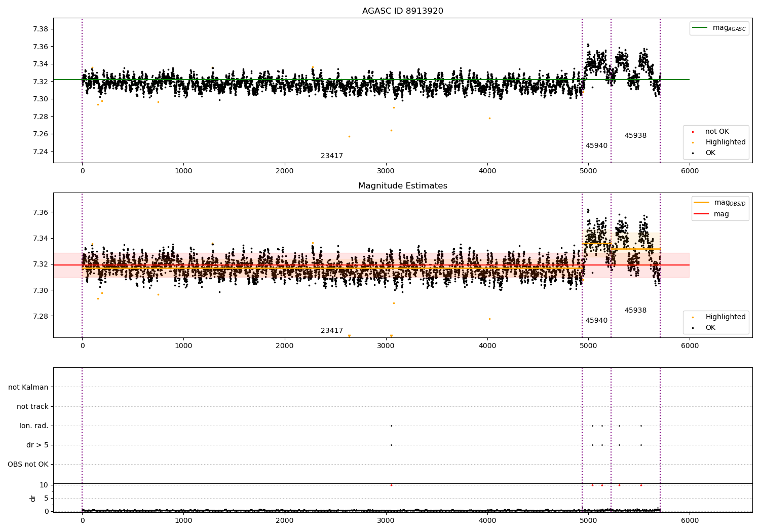The width and height of the screenshot is (760, 532).
Task: Click the 'Ion. rad.' row label
Action: [x=34, y=426]
